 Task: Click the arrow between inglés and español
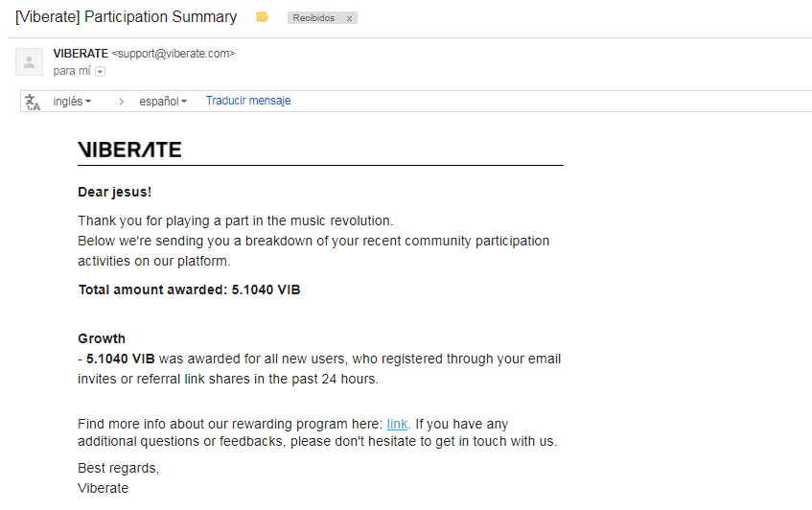tap(121, 102)
